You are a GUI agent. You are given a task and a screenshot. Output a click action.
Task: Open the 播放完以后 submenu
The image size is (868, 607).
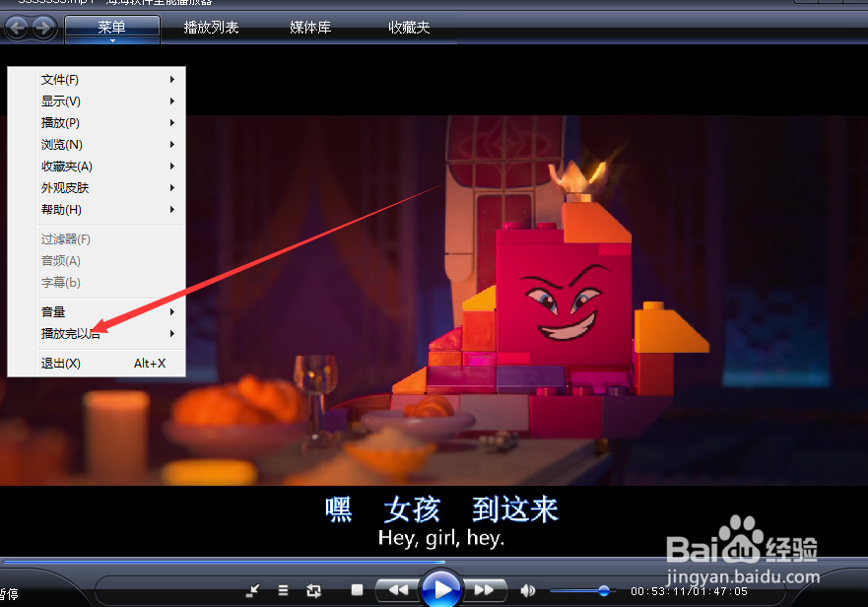click(x=109, y=333)
